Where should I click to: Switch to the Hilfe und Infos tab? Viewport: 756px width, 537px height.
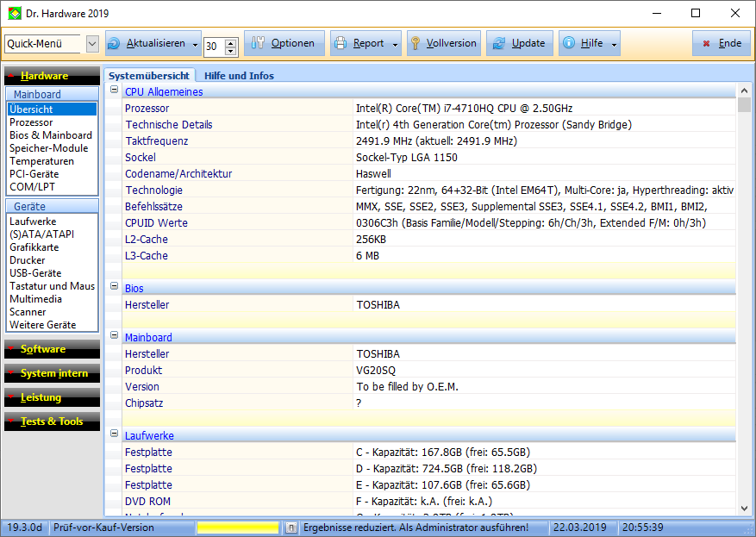tap(239, 76)
